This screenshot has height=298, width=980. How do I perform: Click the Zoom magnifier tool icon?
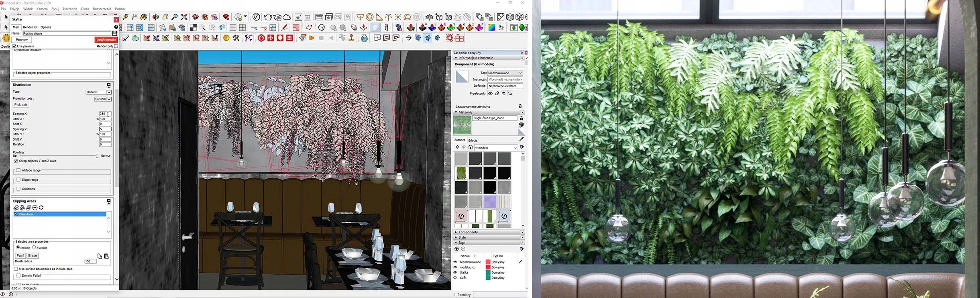tap(175, 17)
